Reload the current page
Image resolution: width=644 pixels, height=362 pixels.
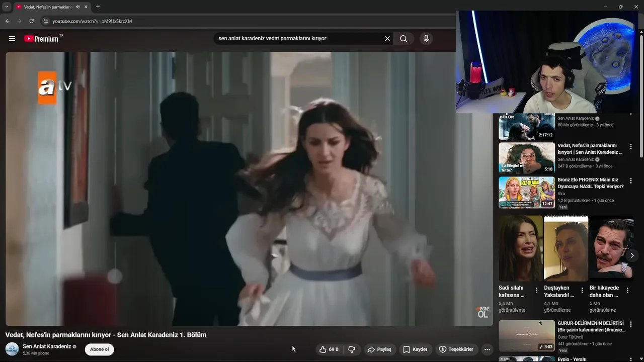click(32, 21)
